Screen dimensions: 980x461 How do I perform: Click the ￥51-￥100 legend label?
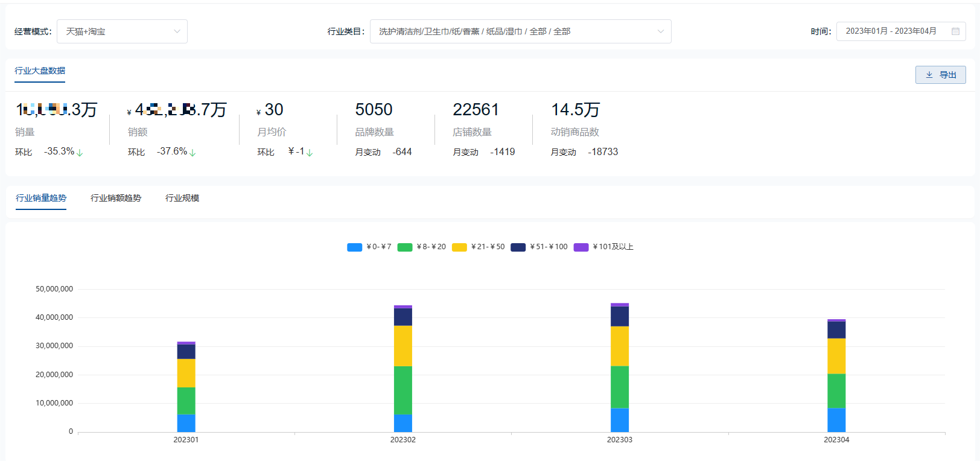click(x=549, y=247)
